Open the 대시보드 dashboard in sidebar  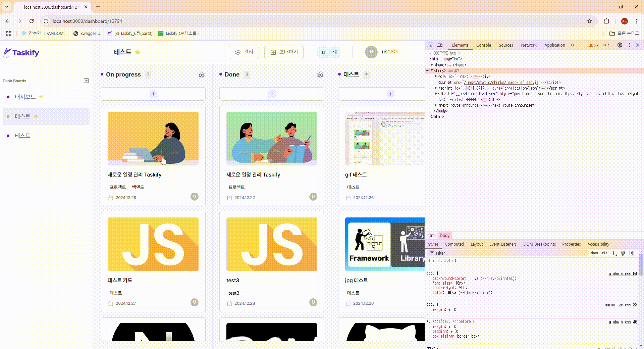click(25, 97)
